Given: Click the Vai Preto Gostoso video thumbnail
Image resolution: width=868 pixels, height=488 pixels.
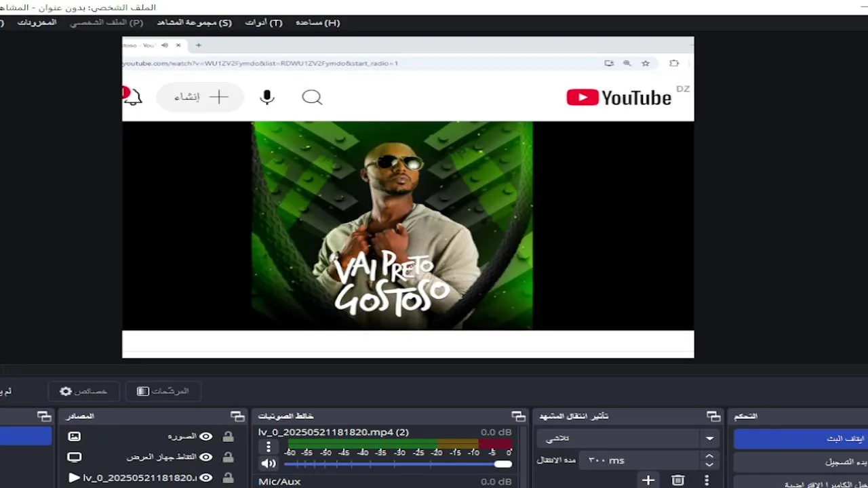Looking at the screenshot, I should tap(392, 226).
